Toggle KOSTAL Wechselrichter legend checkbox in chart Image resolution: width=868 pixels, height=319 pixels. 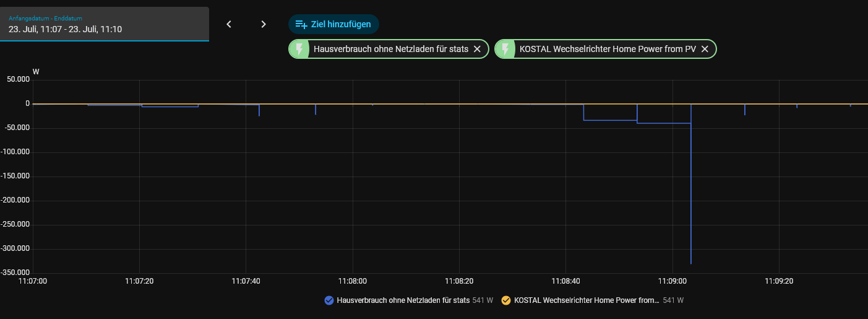506,300
